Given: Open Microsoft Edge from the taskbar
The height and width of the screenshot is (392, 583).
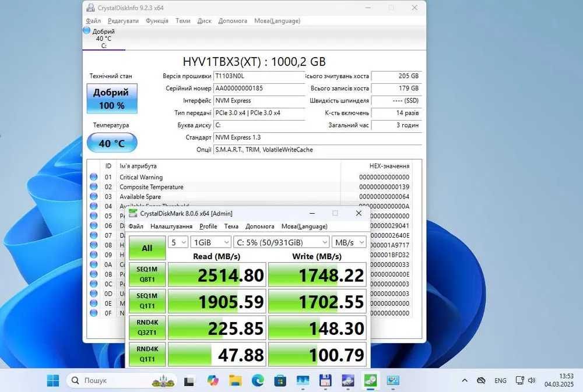Looking at the screenshot, I should pos(258,380).
